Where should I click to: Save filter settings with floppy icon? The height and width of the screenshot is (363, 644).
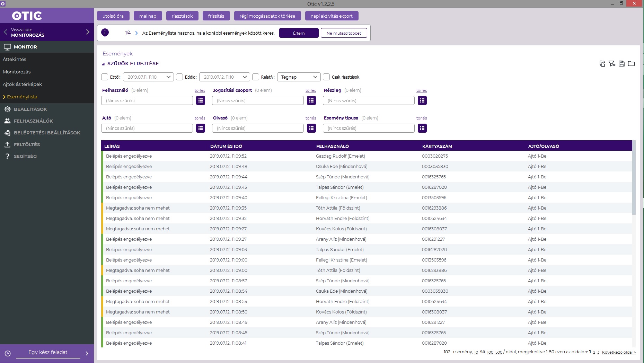pyautogui.click(x=622, y=64)
